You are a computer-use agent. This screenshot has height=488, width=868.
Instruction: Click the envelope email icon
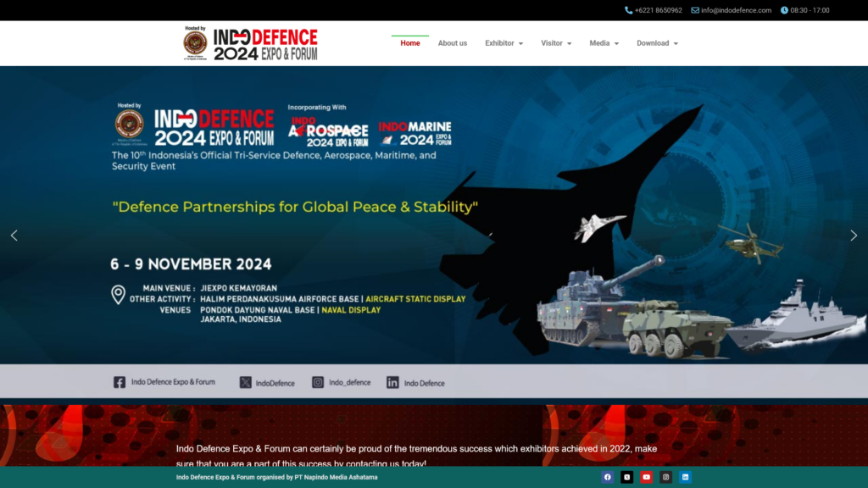pyautogui.click(x=695, y=10)
